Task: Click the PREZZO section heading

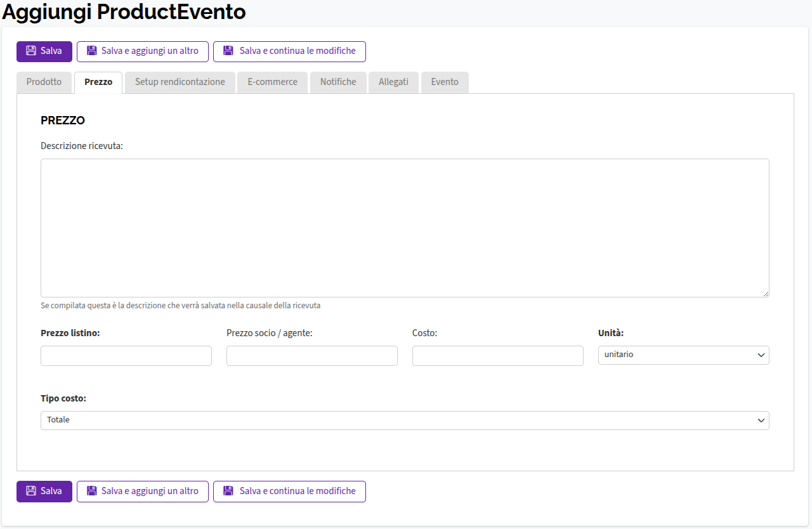Action: coord(63,121)
